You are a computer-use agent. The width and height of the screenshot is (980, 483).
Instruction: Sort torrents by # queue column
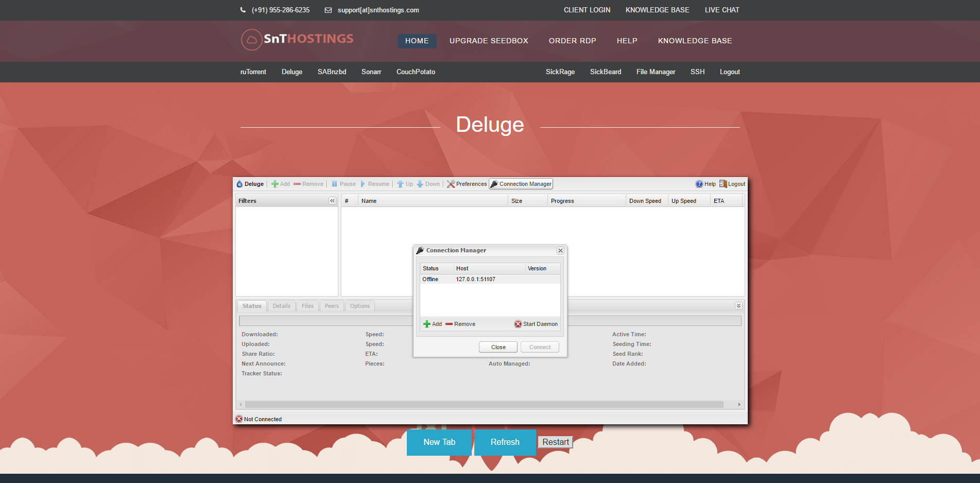tap(350, 201)
